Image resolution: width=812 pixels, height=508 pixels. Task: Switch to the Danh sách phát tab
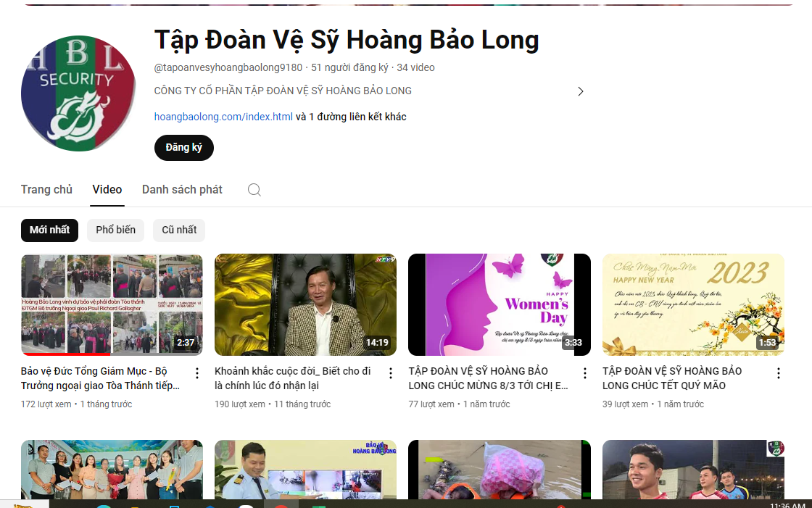click(x=182, y=190)
